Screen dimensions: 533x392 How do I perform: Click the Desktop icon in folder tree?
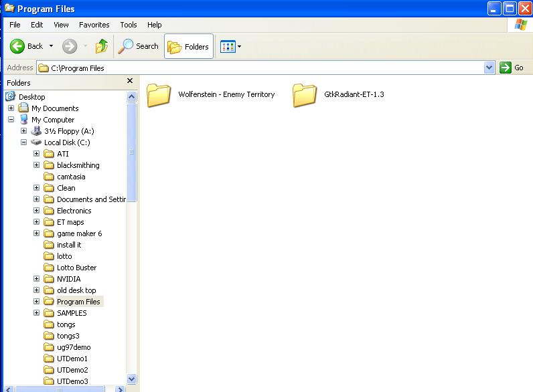(x=10, y=97)
